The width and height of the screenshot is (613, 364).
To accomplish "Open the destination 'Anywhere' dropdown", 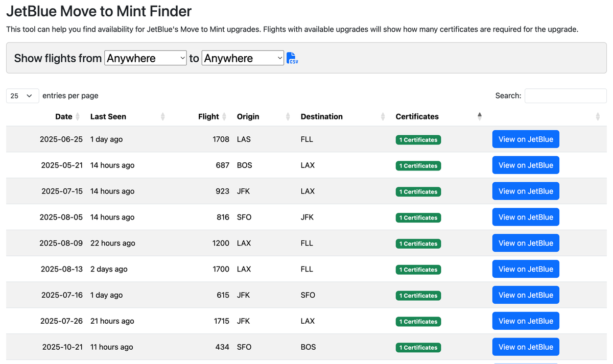I will point(243,58).
